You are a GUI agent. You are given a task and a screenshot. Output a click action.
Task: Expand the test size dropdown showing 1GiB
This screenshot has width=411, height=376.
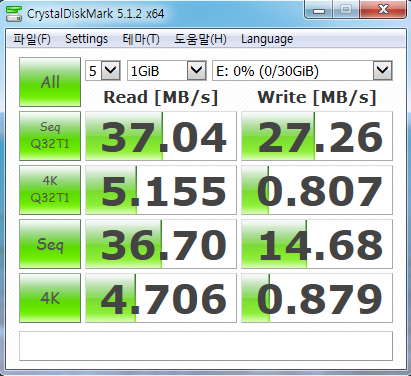tap(167, 70)
